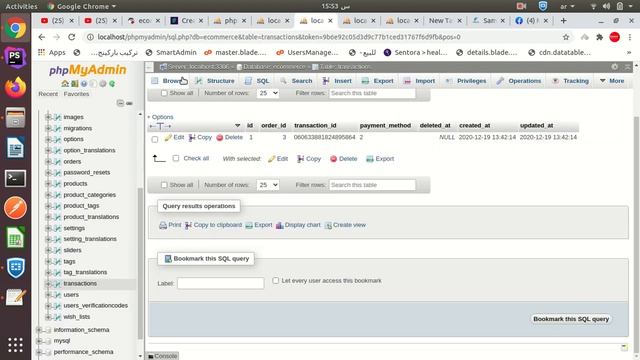
Task: Open page settings gear icon
Action: [x=615, y=67]
